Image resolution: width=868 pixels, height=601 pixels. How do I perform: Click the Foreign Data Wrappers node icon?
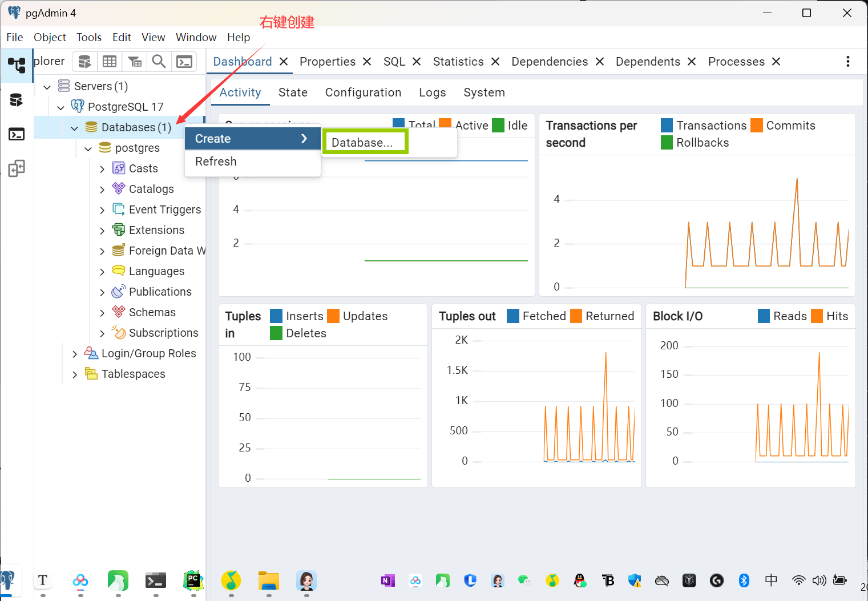pyautogui.click(x=119, y=250)
